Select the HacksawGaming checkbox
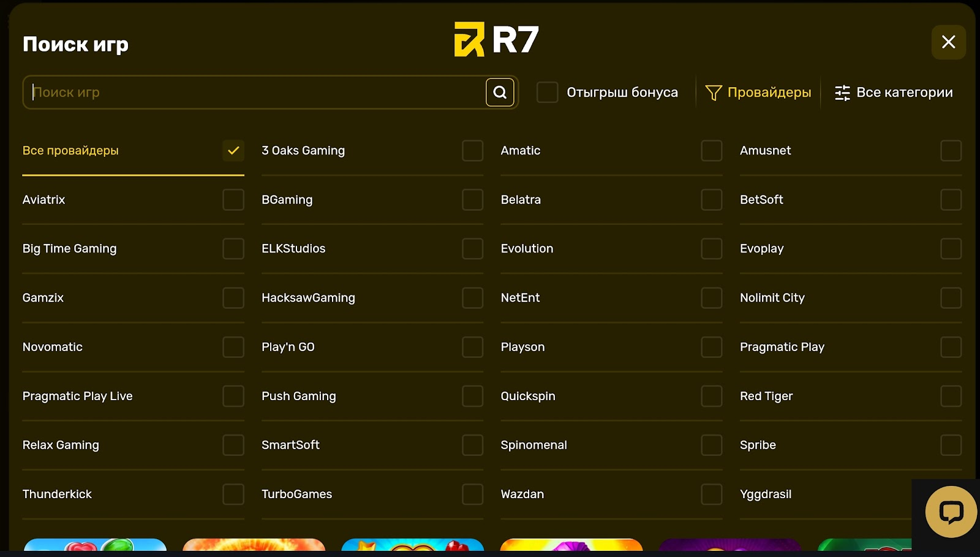The height and width of the screenshot is (557, 980). [x=472, y=298]
